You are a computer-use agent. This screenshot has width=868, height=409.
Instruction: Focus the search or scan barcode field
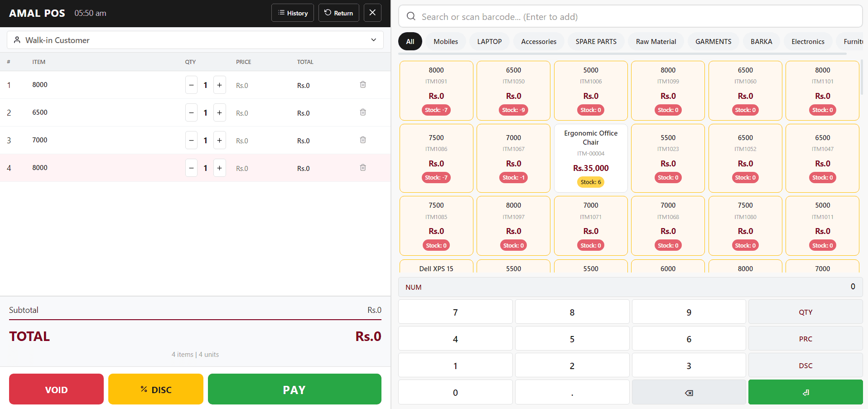(x=631, y=17)
